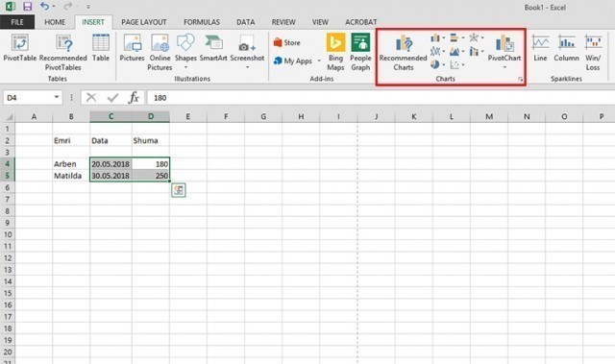Redo the last action

[x=67, y=7]
